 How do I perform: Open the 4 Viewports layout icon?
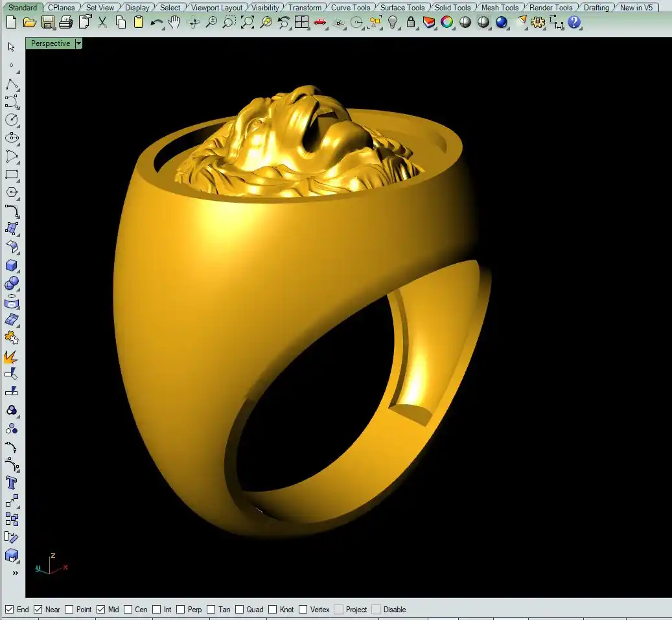pyautogui.click(x=301, y=22)
